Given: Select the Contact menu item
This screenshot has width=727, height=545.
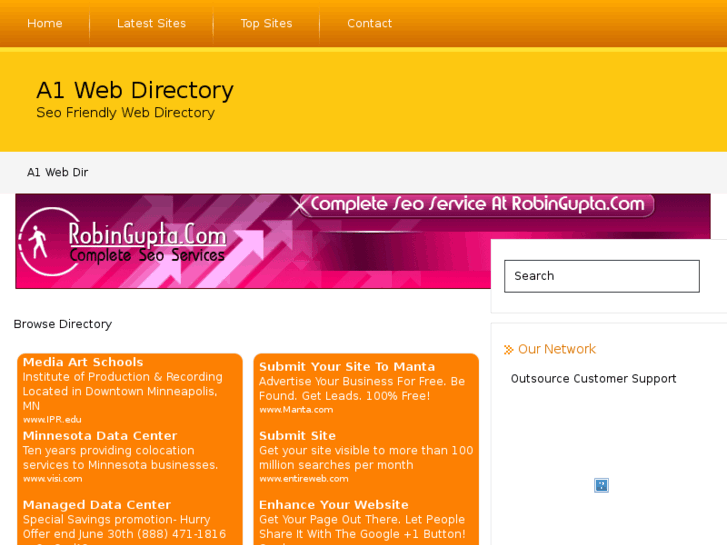Looking at the screenshot, I should coord(369,23).
